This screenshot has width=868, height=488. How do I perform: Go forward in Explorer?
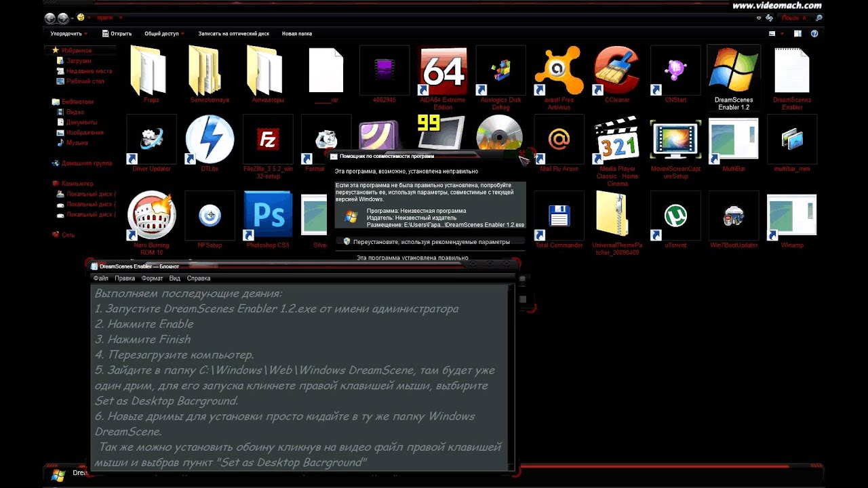pyautogui.click(x=63, y=18)
